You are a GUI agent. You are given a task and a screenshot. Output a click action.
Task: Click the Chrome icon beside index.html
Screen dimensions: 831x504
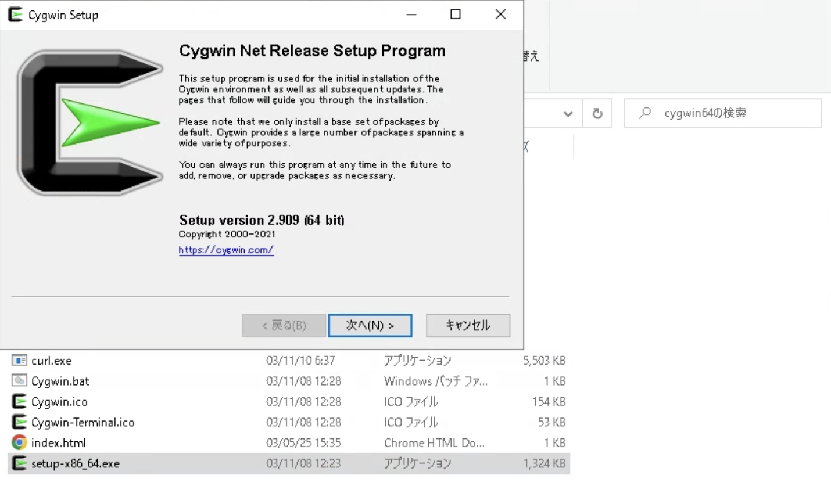19,442
